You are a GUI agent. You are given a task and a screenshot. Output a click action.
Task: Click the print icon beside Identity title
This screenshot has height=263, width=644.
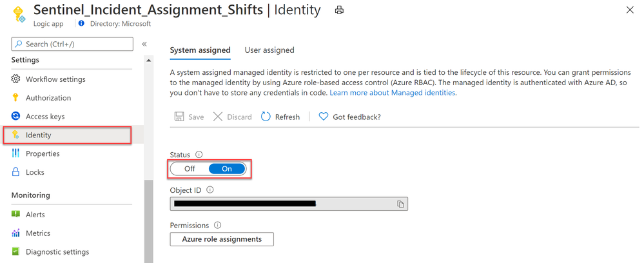339,11
